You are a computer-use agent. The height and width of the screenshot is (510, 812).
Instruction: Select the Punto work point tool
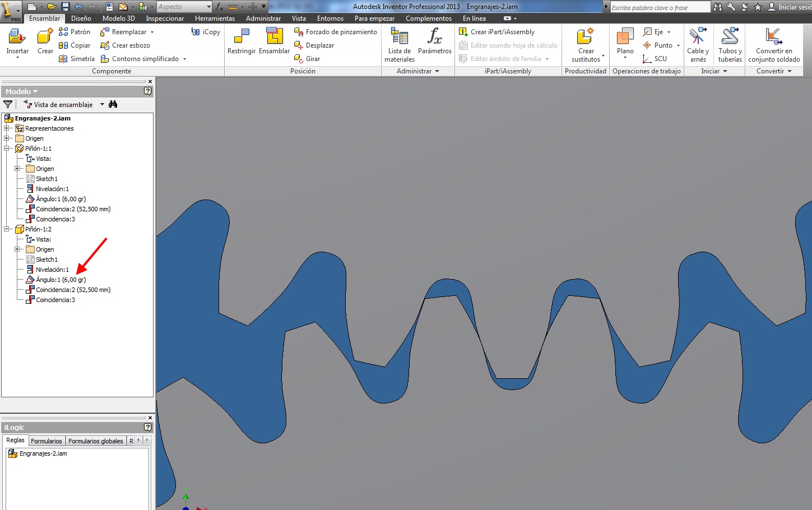[x=661, y=45]
